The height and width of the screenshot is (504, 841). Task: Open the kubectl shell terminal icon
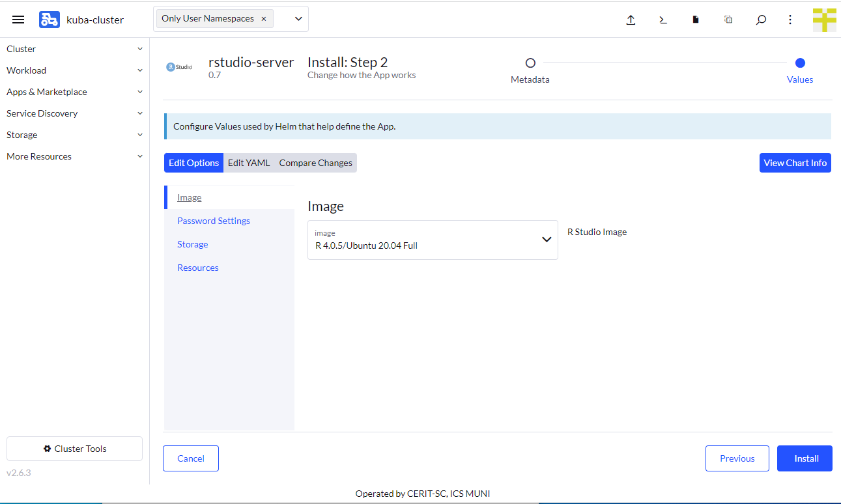pos(663,20)
